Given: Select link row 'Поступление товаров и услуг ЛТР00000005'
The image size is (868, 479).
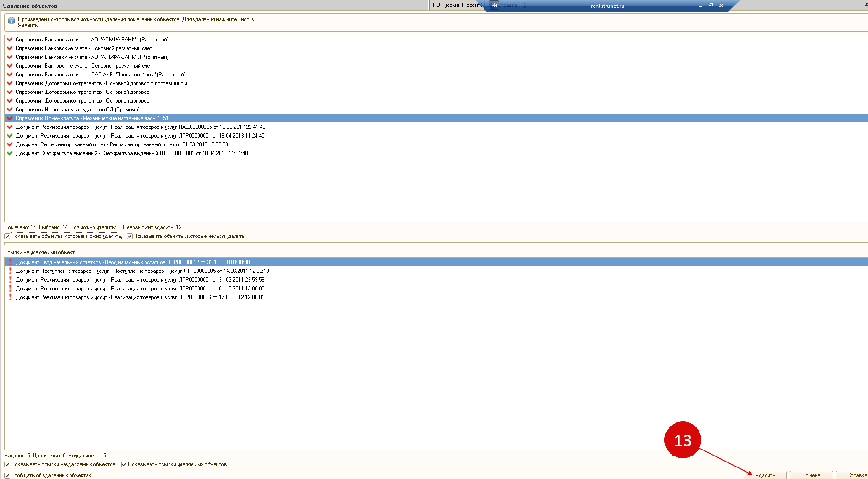Looking at the screenshot, I should click(x=436, y=271).
